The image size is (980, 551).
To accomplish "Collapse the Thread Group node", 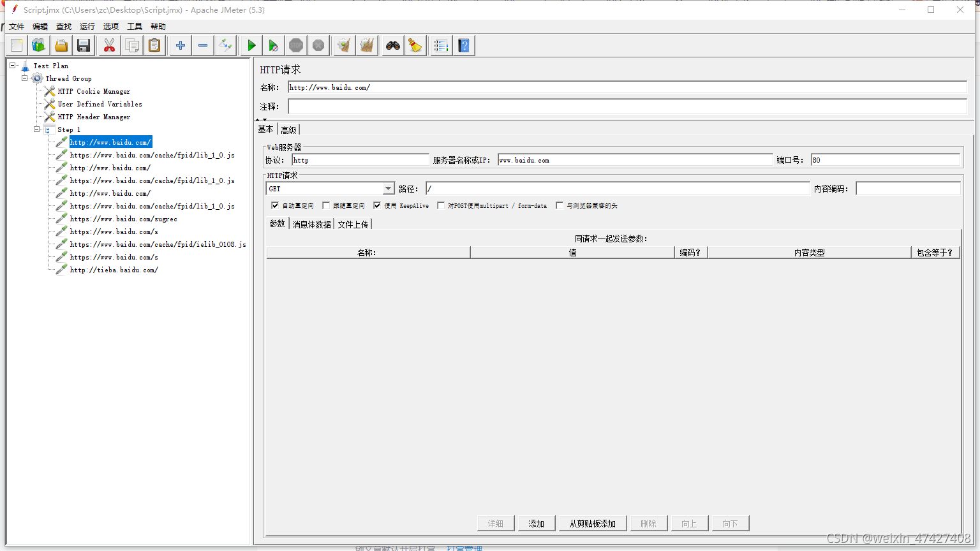I will [26, 78].
